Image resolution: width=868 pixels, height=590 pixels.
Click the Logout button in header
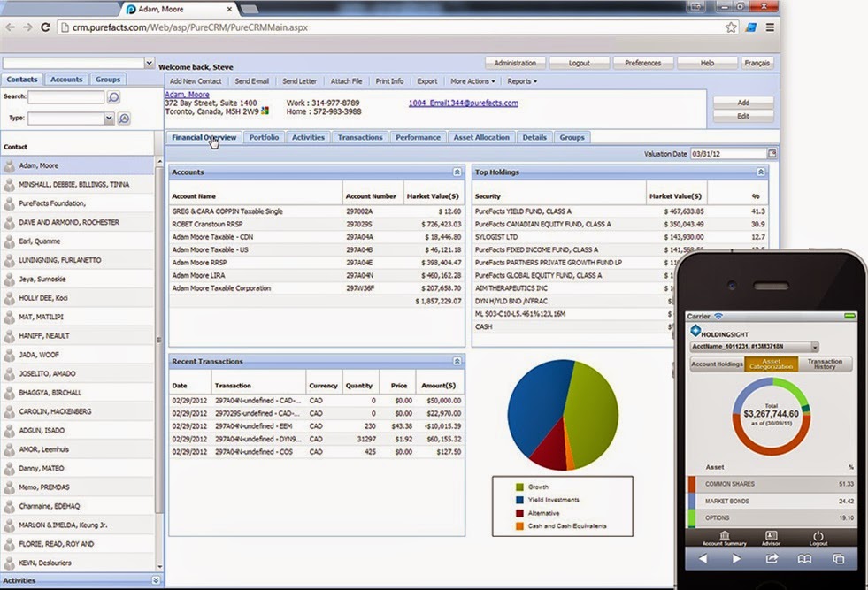click(579, 63)
